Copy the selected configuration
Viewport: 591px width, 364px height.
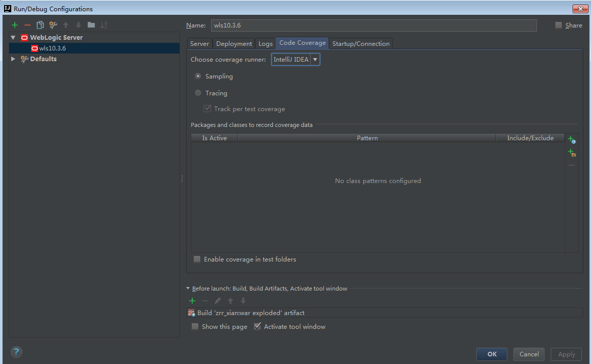(x=40, y=25)
